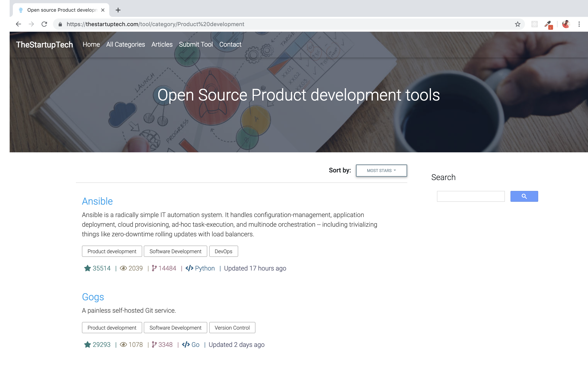This screenshot has width=588, height=373.
Task: Click the bookmark star in the browser address bar
Action: 518,24
